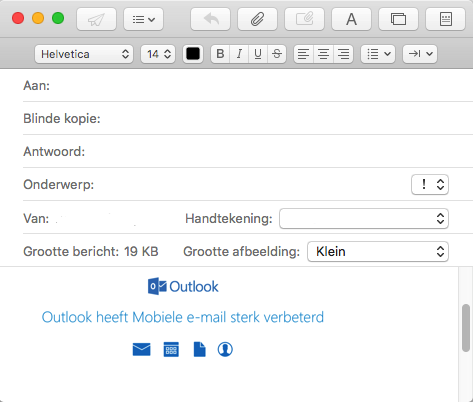Click the 'Van:' label

pos(36,219)
